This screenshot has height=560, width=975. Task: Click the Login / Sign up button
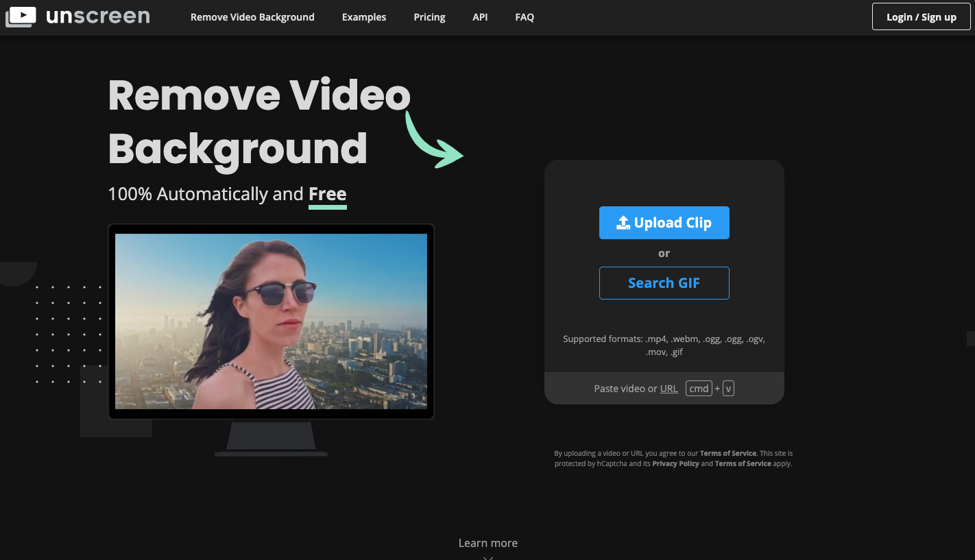click(x=921, y=16)
